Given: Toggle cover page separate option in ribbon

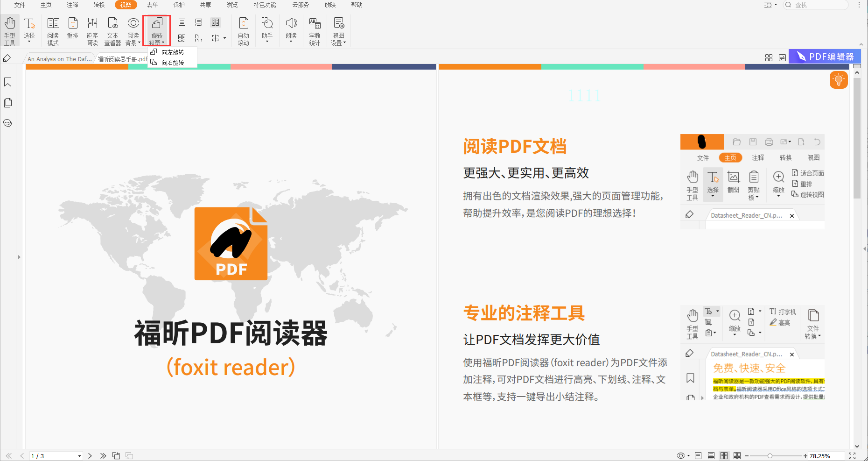Looking at the screenshot, I should pos(199,38).
